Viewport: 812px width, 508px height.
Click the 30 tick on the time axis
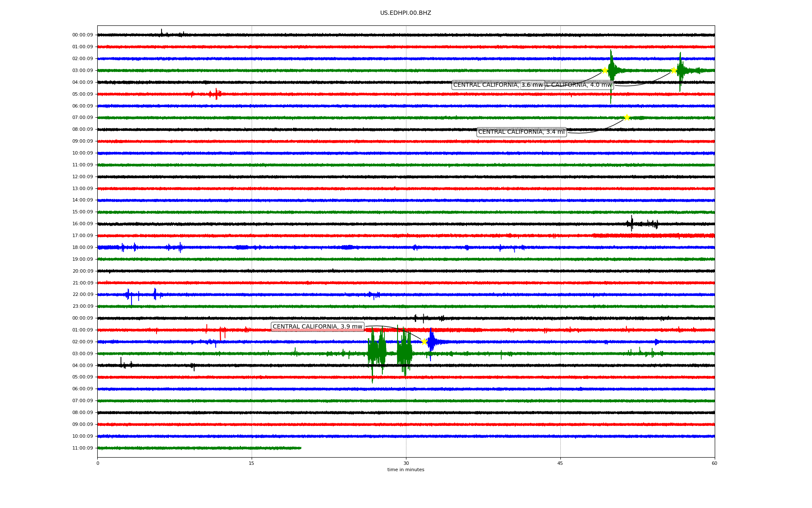point(406,463)
